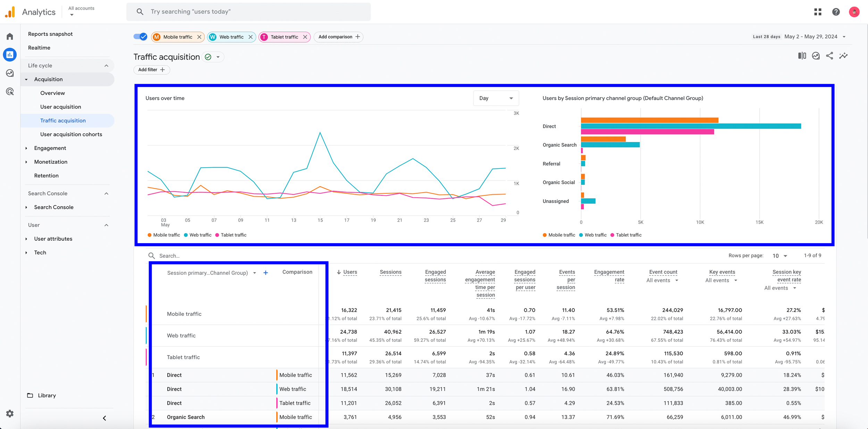This screenshot has width=868, height=429.
Task: Open the User acquisition report
Action: tap(60, 107)
